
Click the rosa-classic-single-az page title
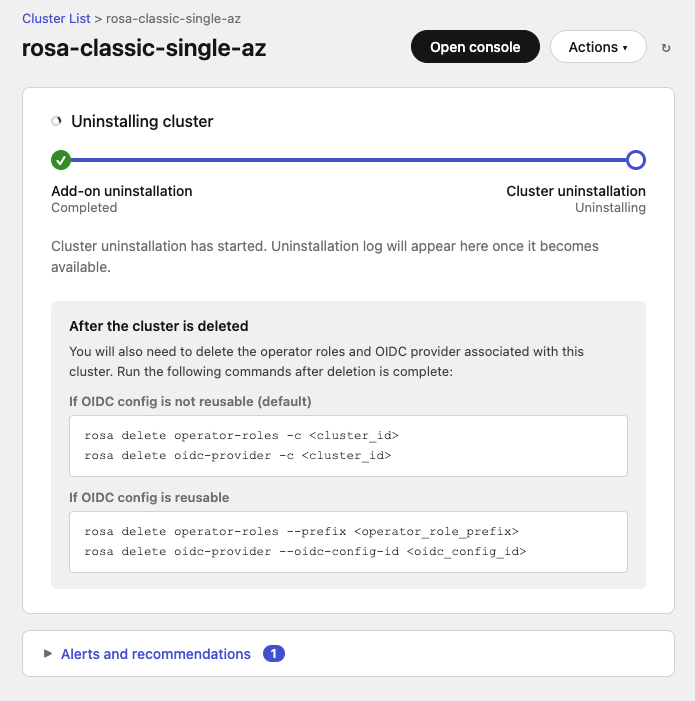pos(144,48)
